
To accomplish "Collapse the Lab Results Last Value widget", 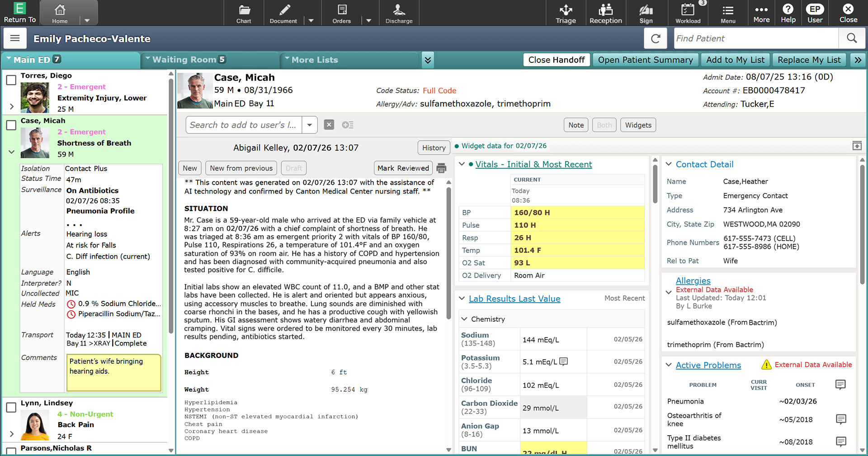I will point(462,299).
